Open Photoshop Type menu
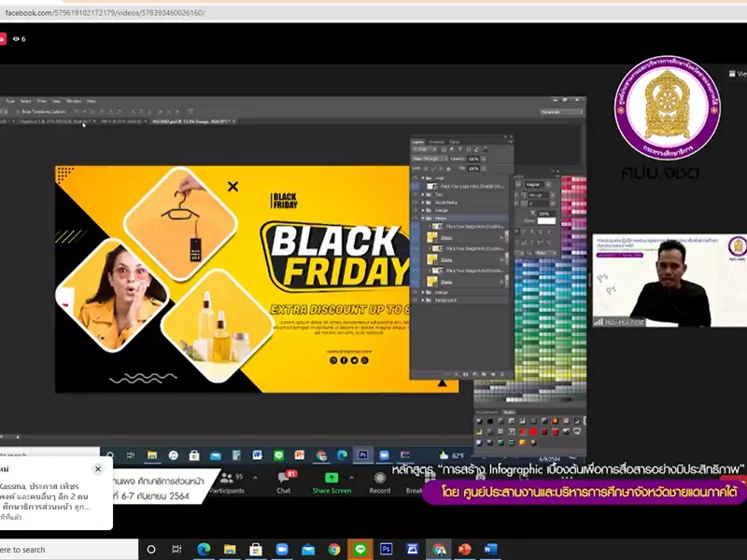This screenshot has height=560, width=747. [10, 101]
